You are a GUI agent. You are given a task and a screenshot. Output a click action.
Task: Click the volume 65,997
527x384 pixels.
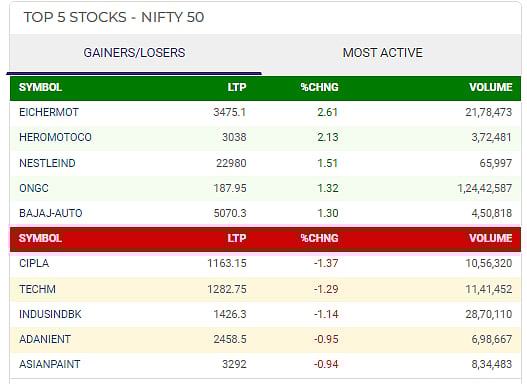(x=495, y=163)
